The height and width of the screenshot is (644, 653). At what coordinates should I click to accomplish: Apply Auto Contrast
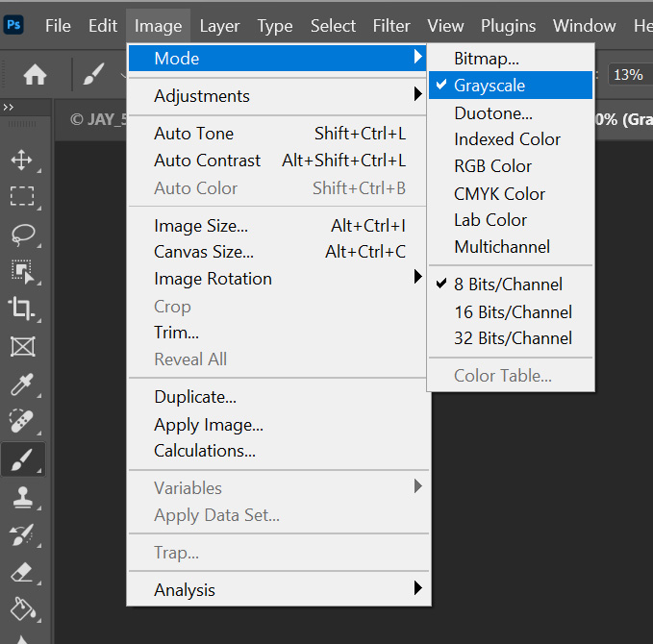click(277, 161)
